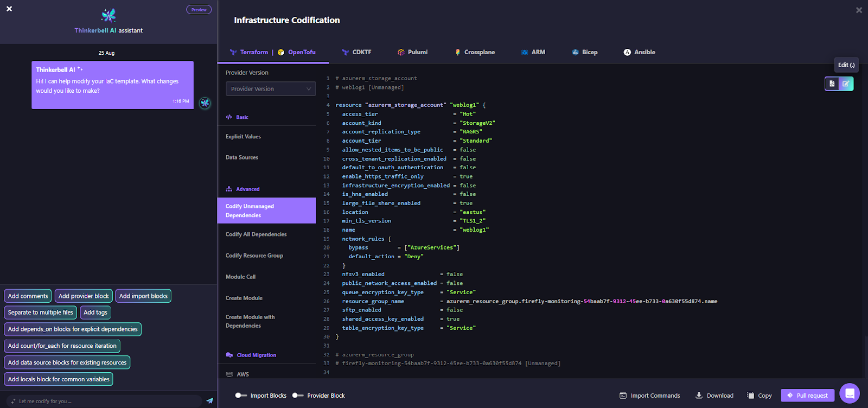
Task: Switch to the Pulumi tab
Action: pos(412,52)
